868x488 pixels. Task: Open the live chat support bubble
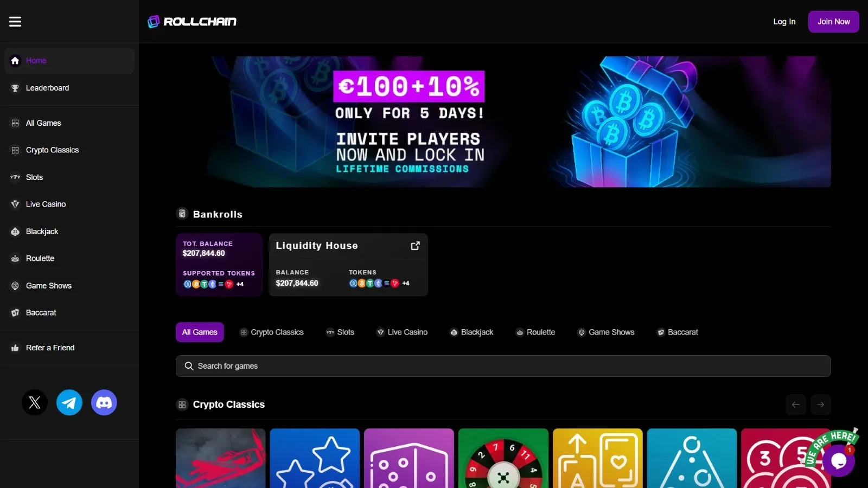[x=838, y=461]
